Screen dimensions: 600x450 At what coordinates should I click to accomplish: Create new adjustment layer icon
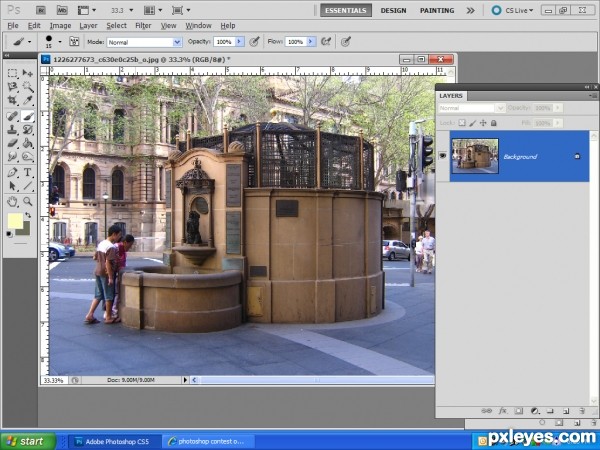coord(535,411)
